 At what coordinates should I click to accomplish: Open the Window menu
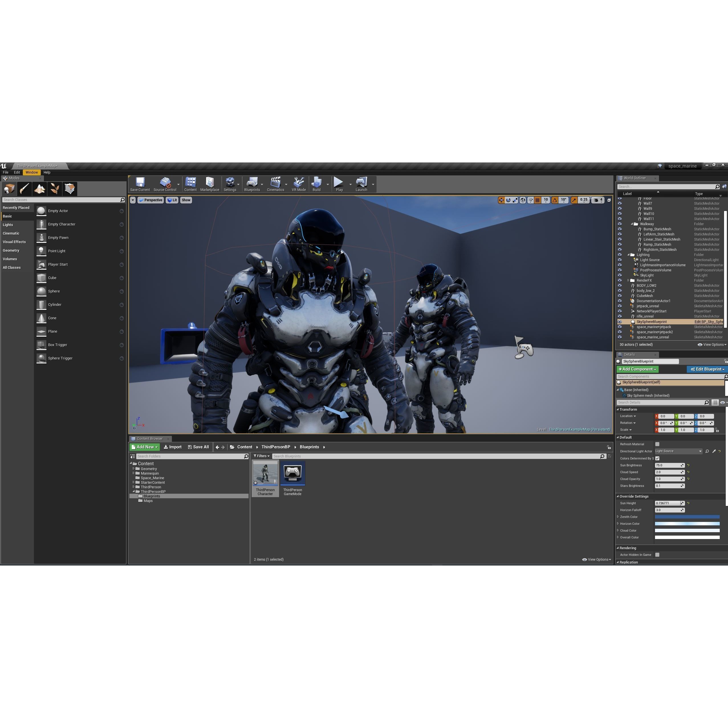click(31, 172)
